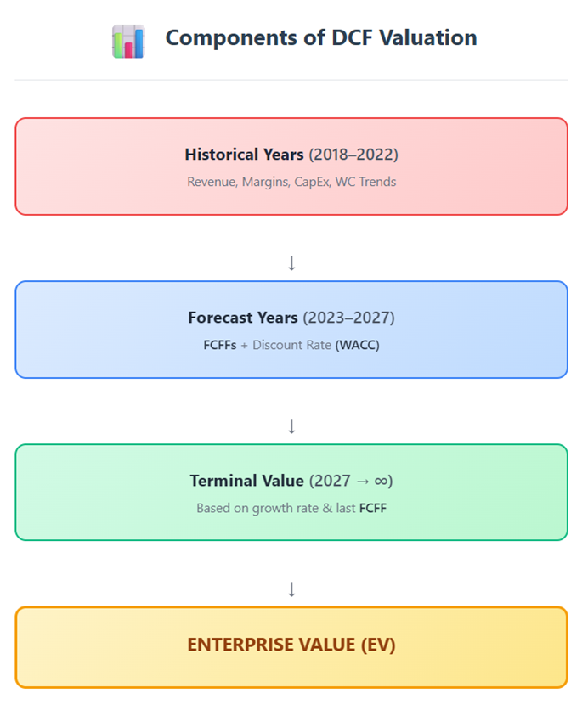Select the "Based on growth rate" text

click(256, 508)
